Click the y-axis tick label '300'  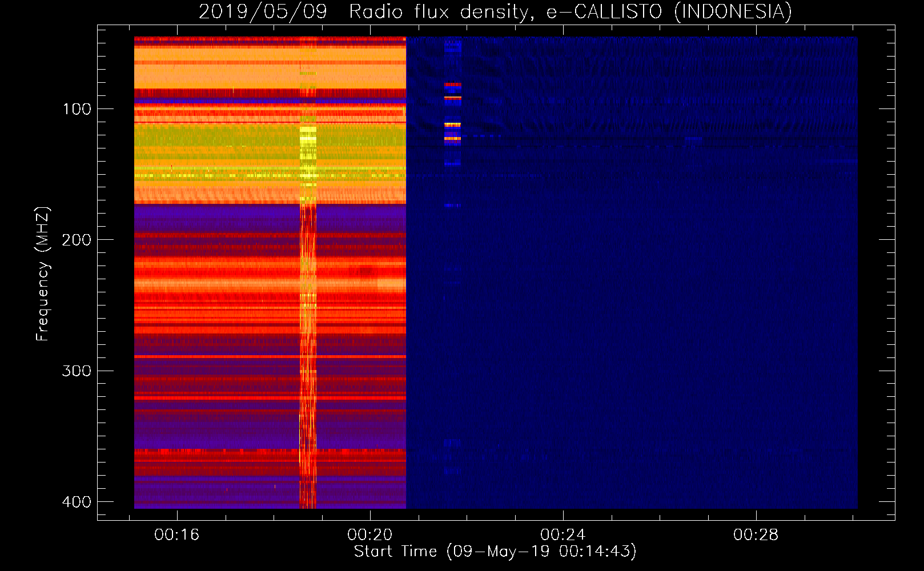coord(77,371)
